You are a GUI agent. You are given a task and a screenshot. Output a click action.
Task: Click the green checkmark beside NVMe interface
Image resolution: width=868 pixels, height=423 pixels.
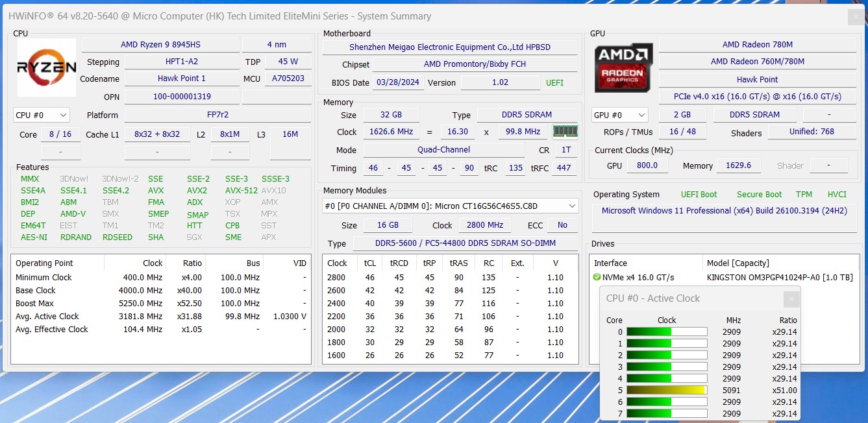(597, 278)
